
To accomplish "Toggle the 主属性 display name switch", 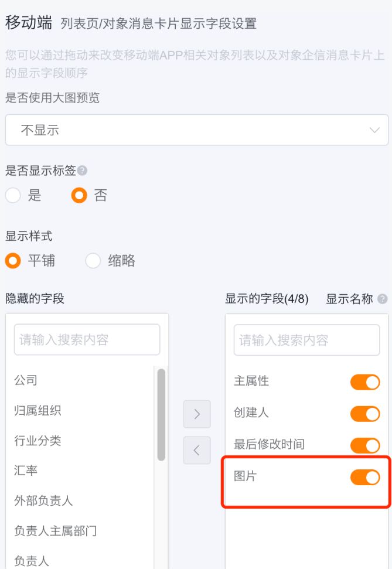I will point(365,383).
